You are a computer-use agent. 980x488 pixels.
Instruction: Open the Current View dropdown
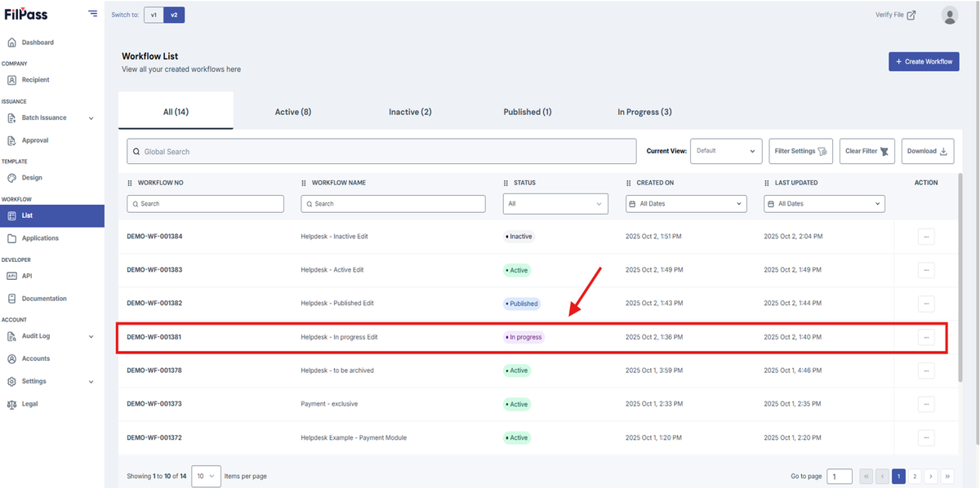(x=726, y=151)
